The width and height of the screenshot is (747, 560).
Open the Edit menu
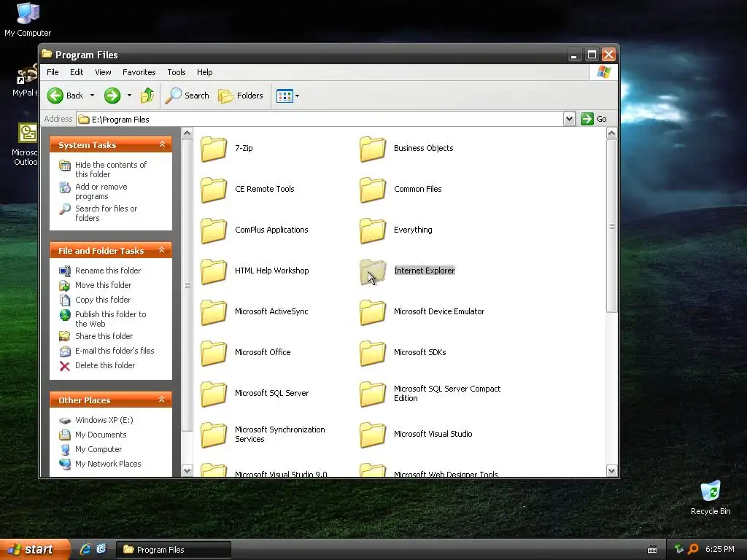76,72
